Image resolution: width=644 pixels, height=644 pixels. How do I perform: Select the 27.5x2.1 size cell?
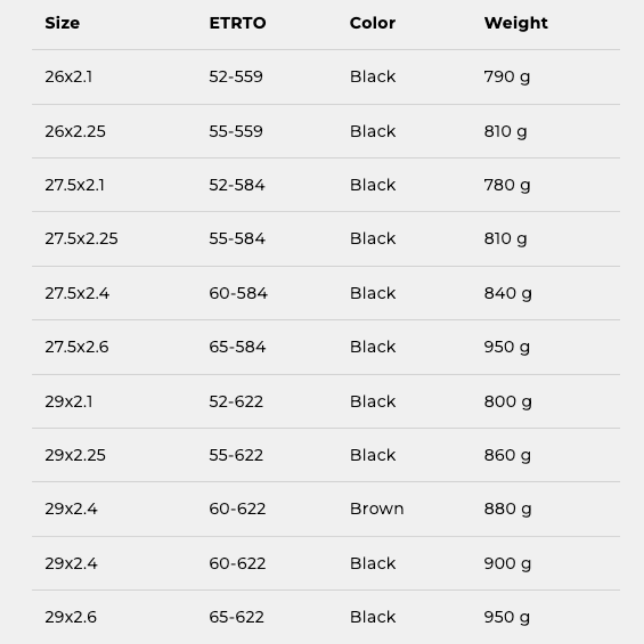[x=75, y=185]
